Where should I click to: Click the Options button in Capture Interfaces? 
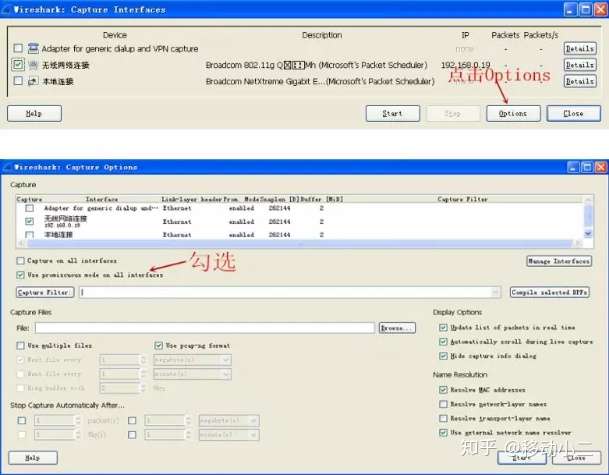[x=513, y=113]
